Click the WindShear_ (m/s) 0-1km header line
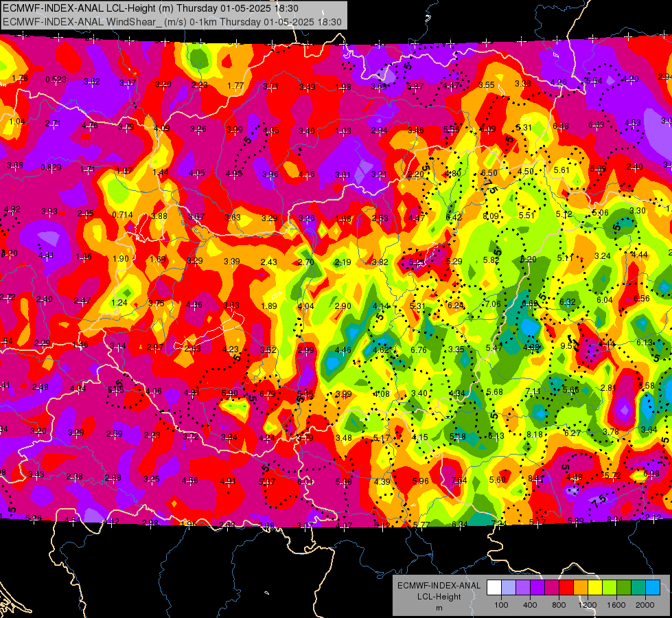Screen dimensions: 672x618 pyautogui.click(x=172, y=22)
